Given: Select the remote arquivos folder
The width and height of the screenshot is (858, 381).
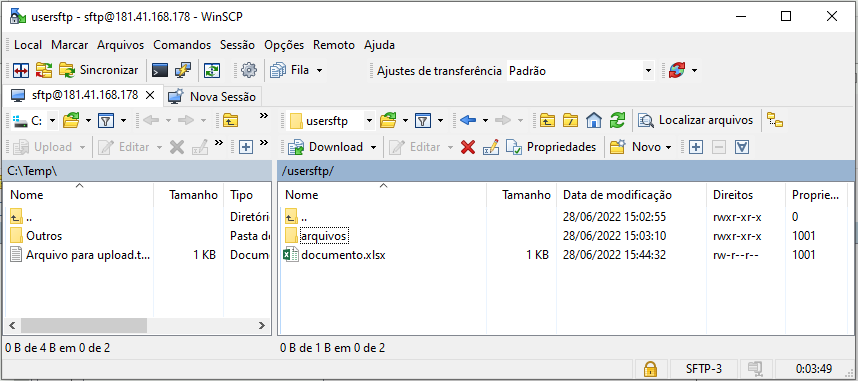Looking at the screenshot, I should pyautogui.click(x=317, y=236).
